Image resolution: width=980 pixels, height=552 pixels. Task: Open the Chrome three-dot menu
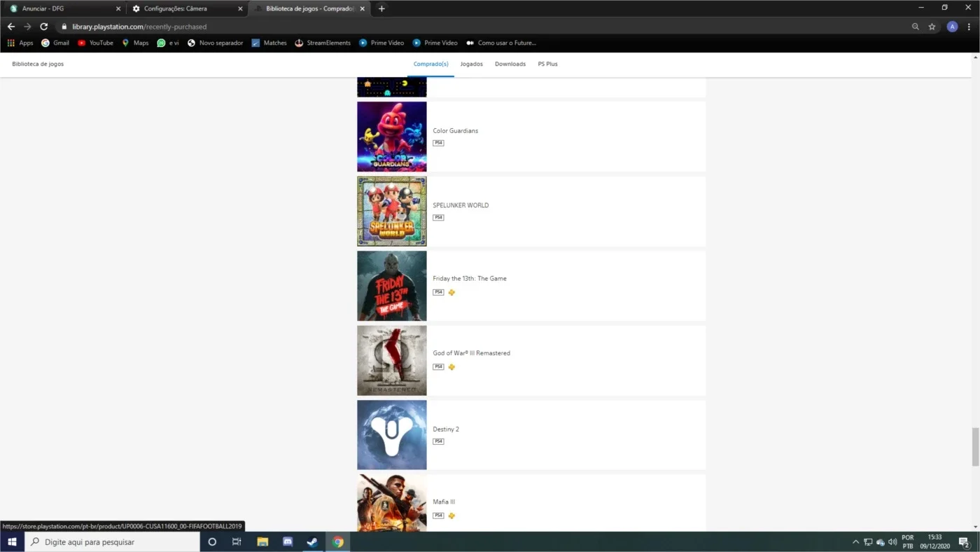pyautogui.click(x=969, y=27)
